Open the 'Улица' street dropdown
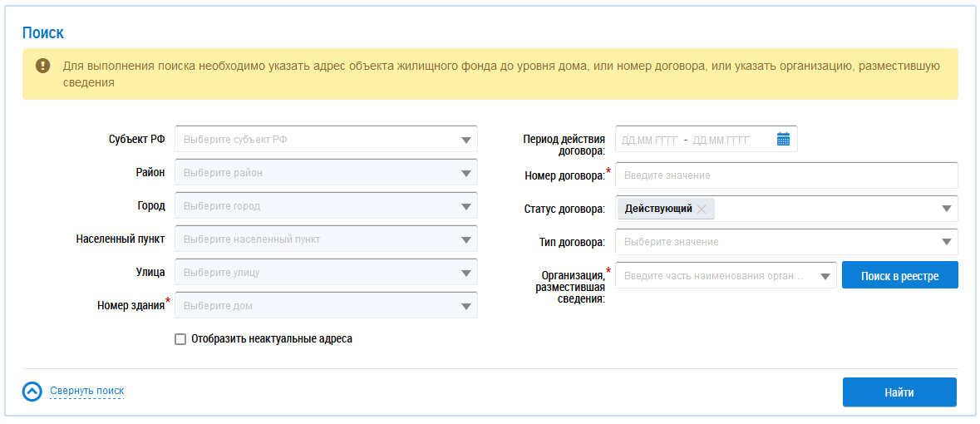This screenshot has height=424, width=980. (x=466, y=273)
